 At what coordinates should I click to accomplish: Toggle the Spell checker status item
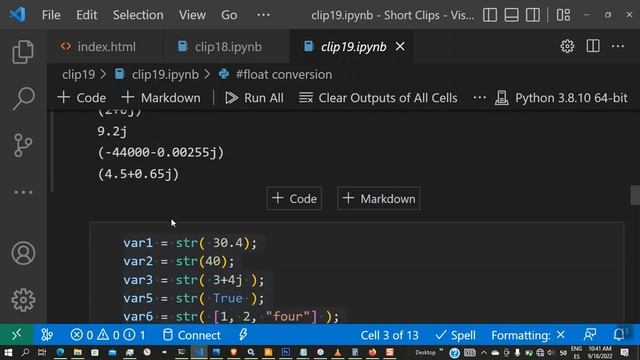pos(456,335)
